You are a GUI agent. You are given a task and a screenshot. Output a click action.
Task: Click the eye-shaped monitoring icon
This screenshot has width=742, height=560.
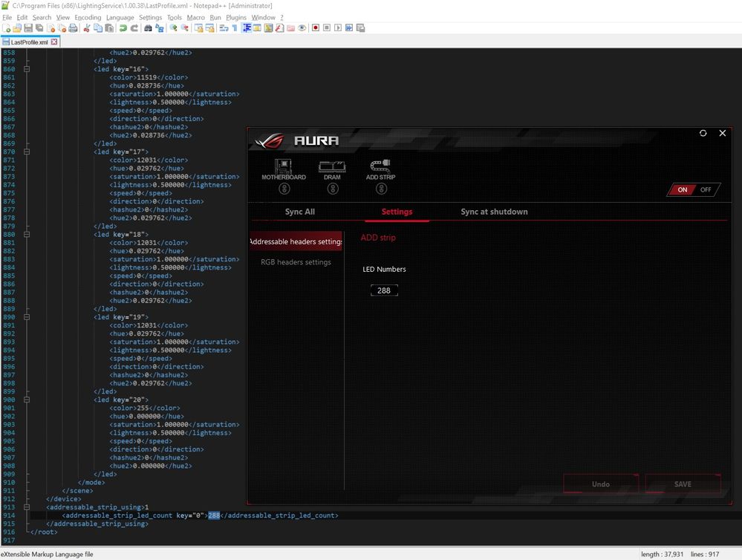pyautogui.click(x=302, y=28)
